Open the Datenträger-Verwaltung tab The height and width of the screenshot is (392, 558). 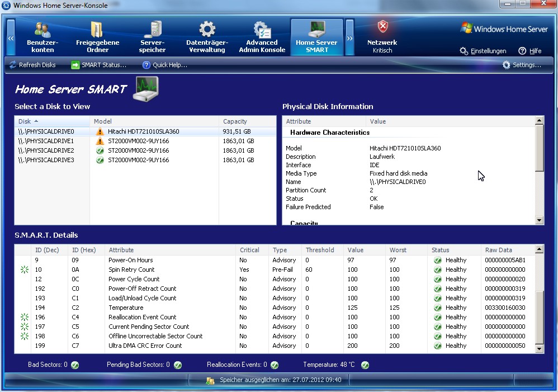[x=207, y=37]
